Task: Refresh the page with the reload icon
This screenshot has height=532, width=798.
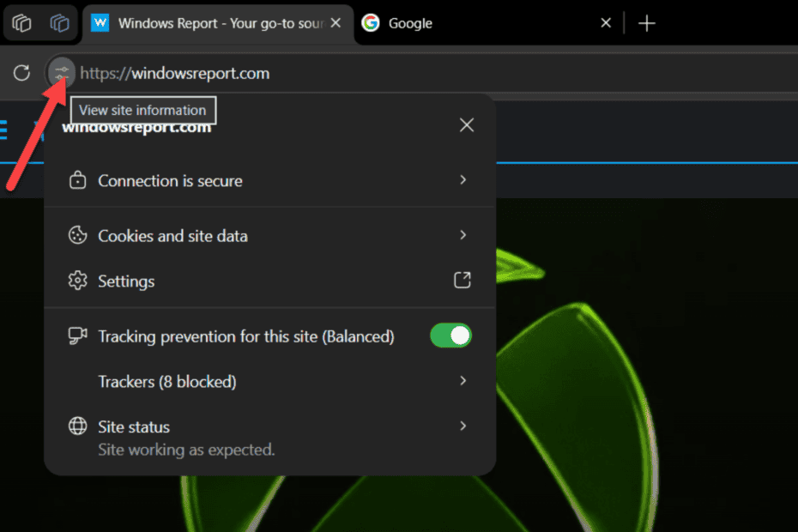Action: point(21,73)
